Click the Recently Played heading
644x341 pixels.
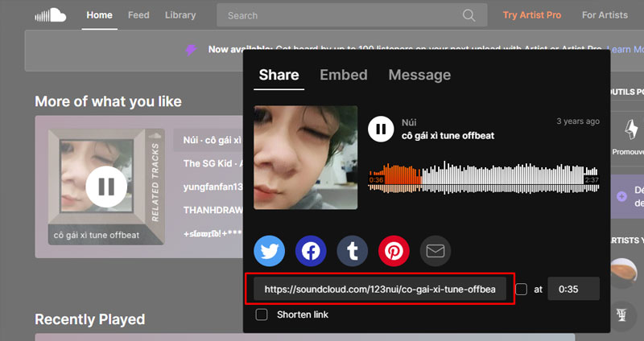[90, 319]
